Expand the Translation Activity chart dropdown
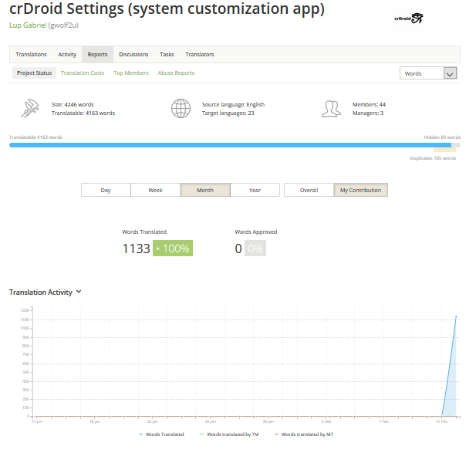Screen dimensions: 476x453 coord(79,292)
